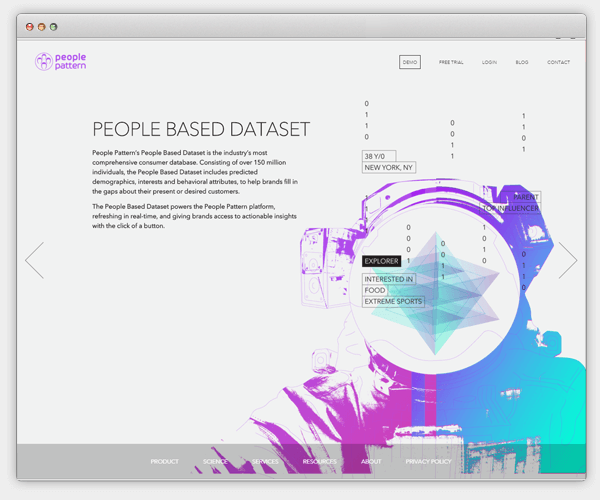Click the People Pattern logo
This screenshot has height=500, width=600.
click(60, 62)
